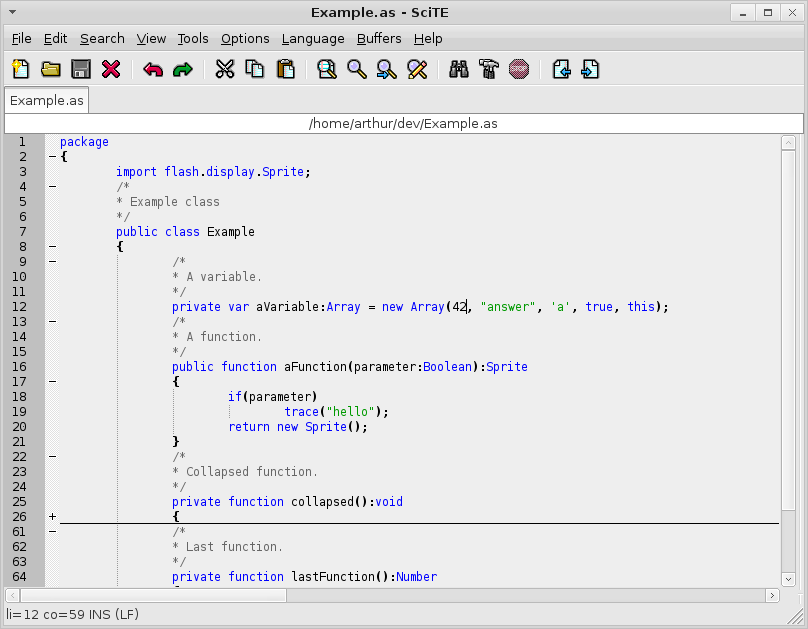
Task: Save the file with the floppy icon
Action: [x=81, y=69]
